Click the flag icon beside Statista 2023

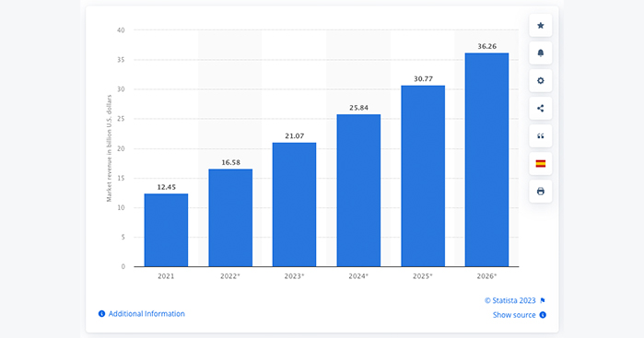click(x=543, y=300)
